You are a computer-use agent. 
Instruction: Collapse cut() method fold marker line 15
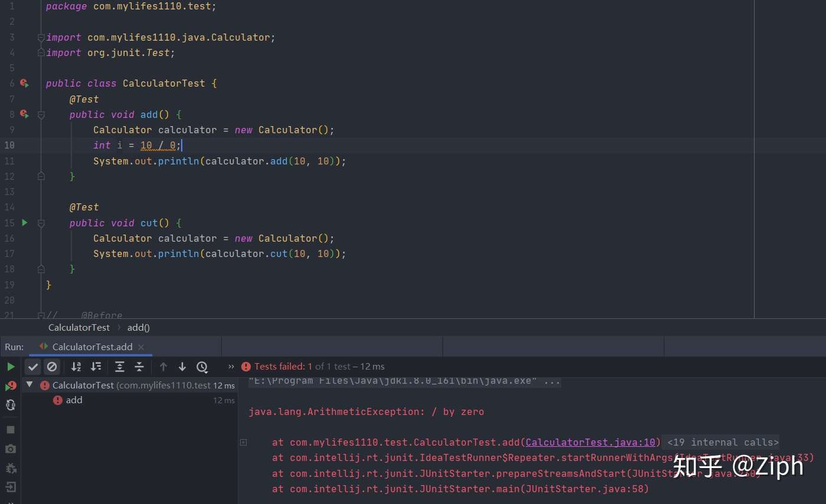[41, 223]
